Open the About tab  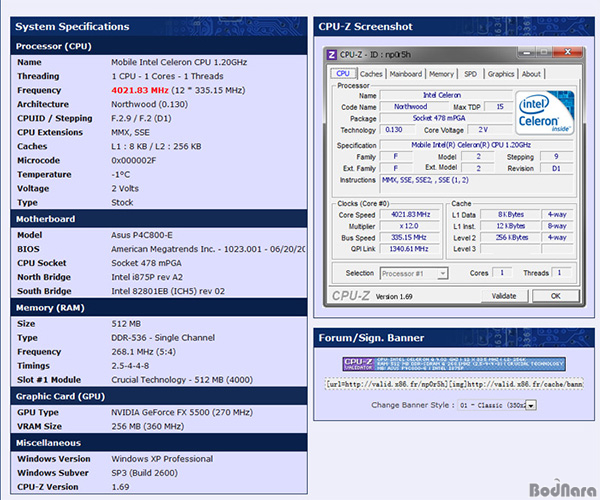531,73
